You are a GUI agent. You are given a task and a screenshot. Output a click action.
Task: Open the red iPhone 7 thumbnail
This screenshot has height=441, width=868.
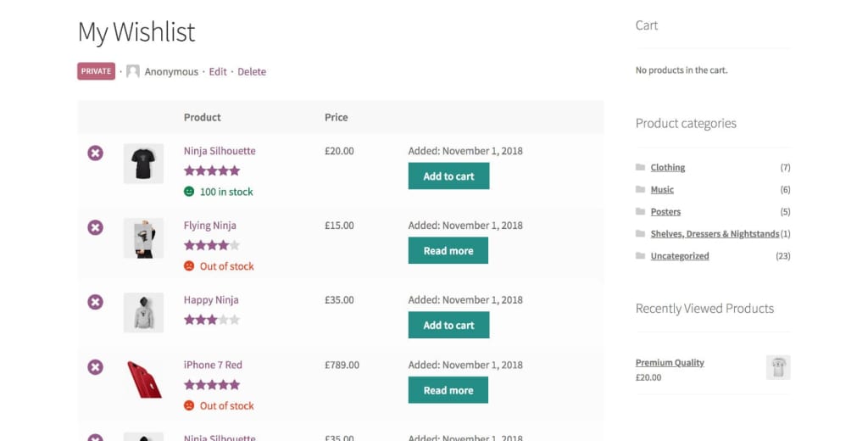coord(143,379)
